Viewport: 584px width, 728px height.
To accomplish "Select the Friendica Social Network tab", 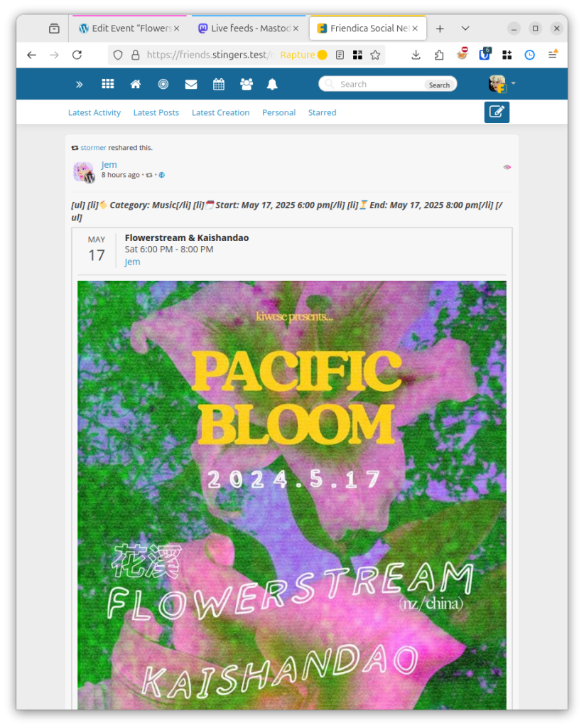I will click(368, 28).
